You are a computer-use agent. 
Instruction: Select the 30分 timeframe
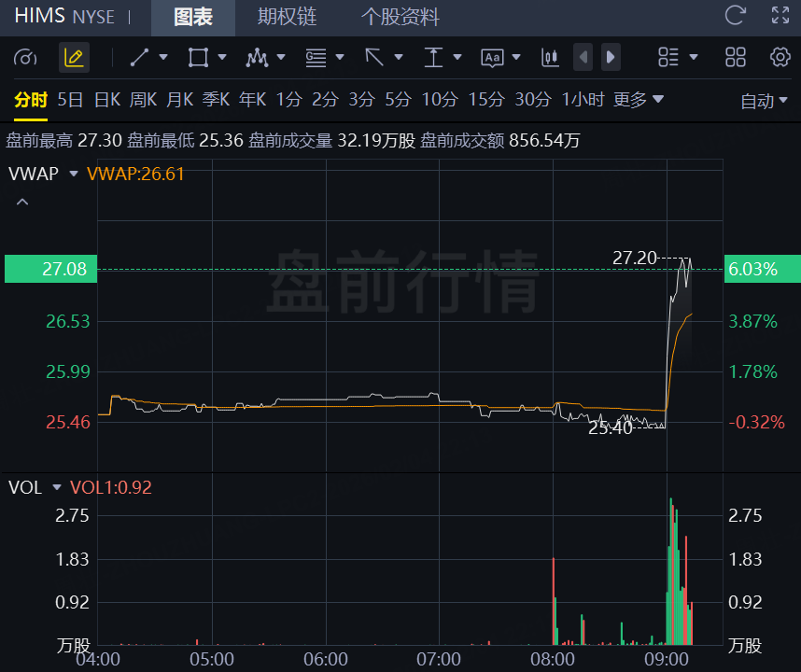533,100
